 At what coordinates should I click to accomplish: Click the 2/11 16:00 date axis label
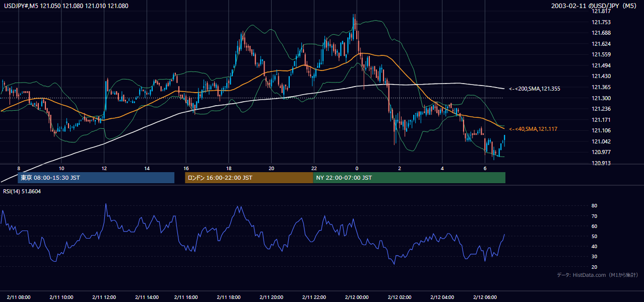pyautogui.click(x=186, y=297)
